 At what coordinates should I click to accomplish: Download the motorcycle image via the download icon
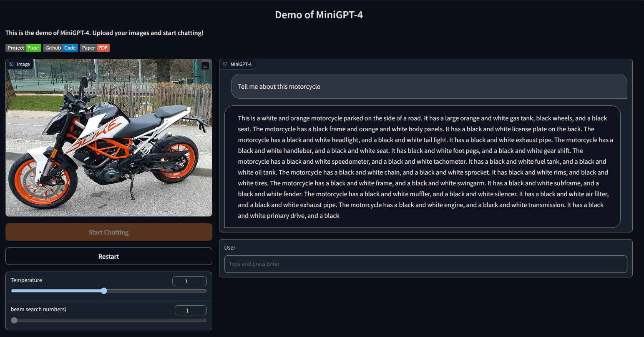point(205,66)
